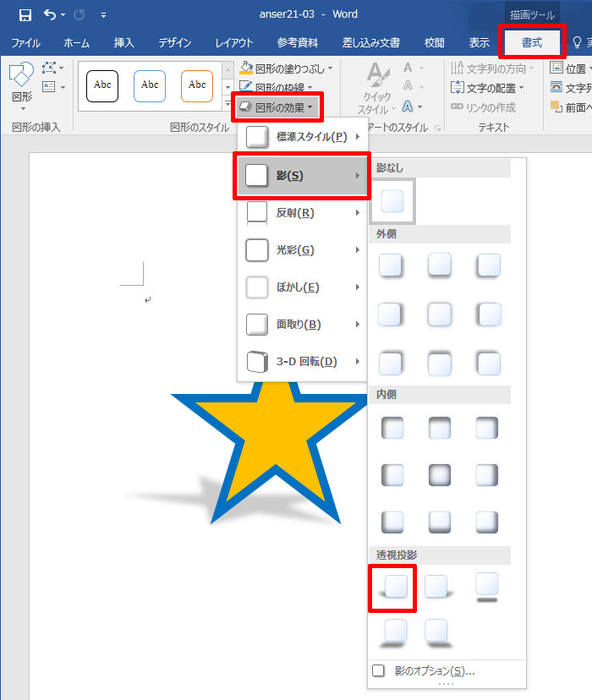This screenshot has width=592, height=700.
Task: Apply the blue outline Abc shape style
Action: click(150, 85)
